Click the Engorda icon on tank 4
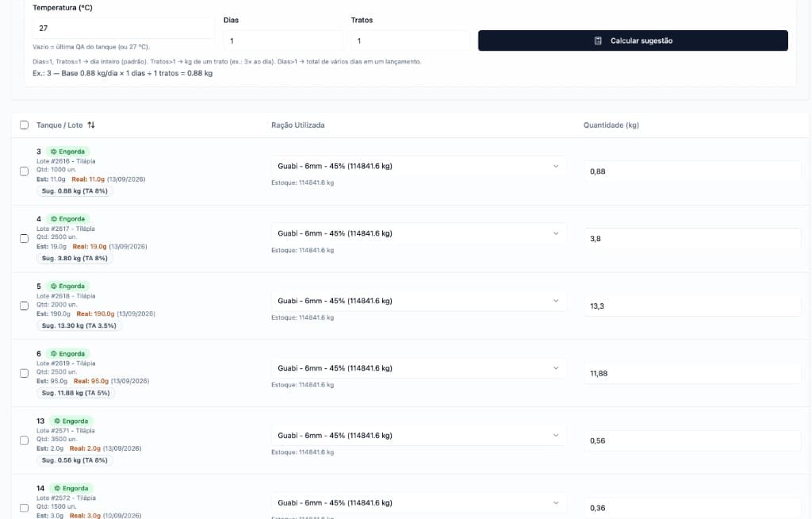This screenshot has width=812, height=519. point(53,219)
